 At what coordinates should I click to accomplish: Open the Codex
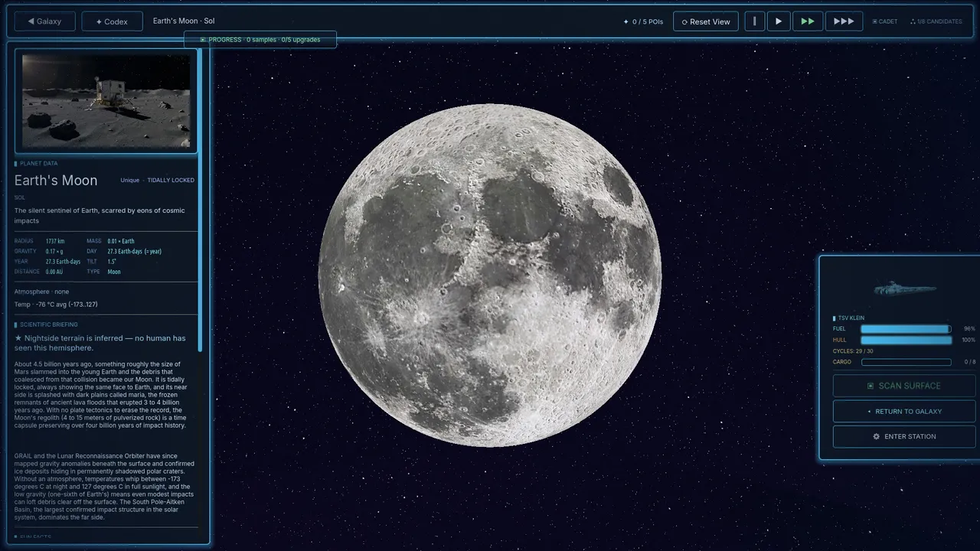point(112,21)
